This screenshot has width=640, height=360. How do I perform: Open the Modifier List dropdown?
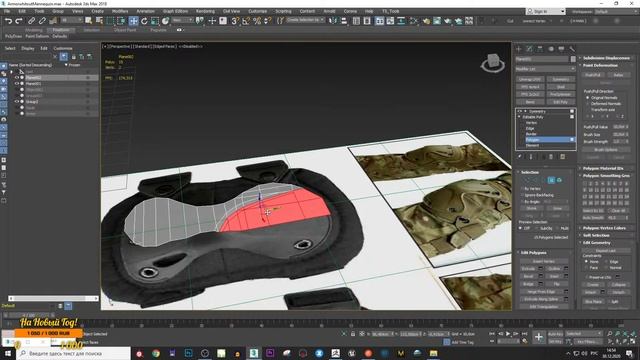pyautogui.click(x=545, y=69)
